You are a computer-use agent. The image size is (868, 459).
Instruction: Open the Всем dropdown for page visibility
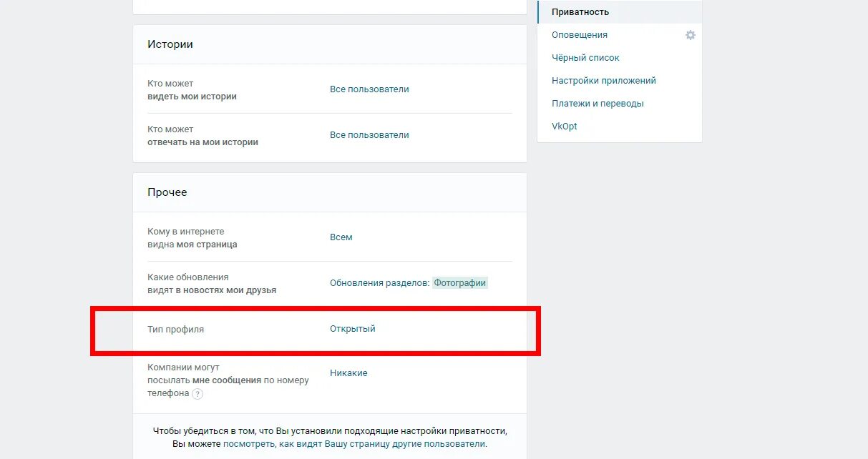click(x=341, y=237)
